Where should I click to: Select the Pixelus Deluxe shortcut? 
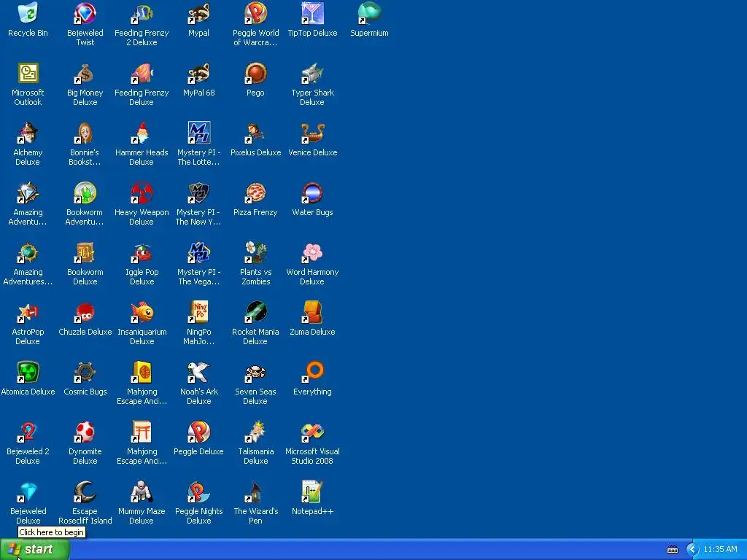pyautogui.click(x=255, y=133)
